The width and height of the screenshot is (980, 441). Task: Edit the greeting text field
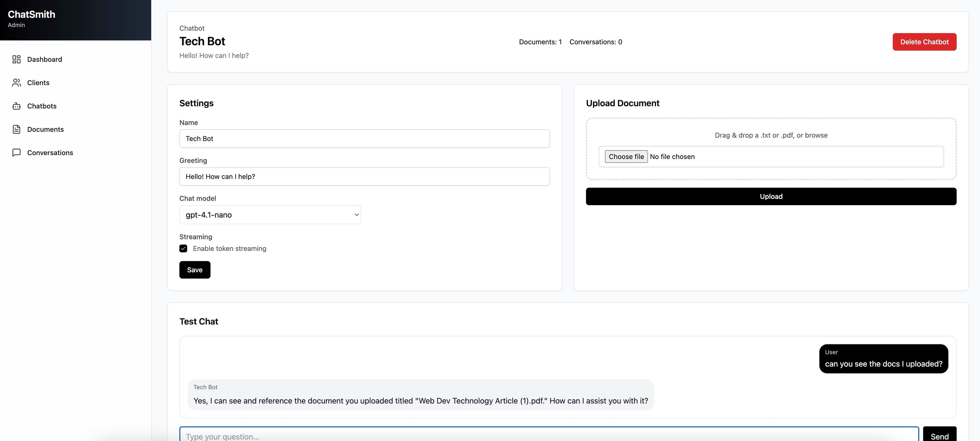click(364, 176)
